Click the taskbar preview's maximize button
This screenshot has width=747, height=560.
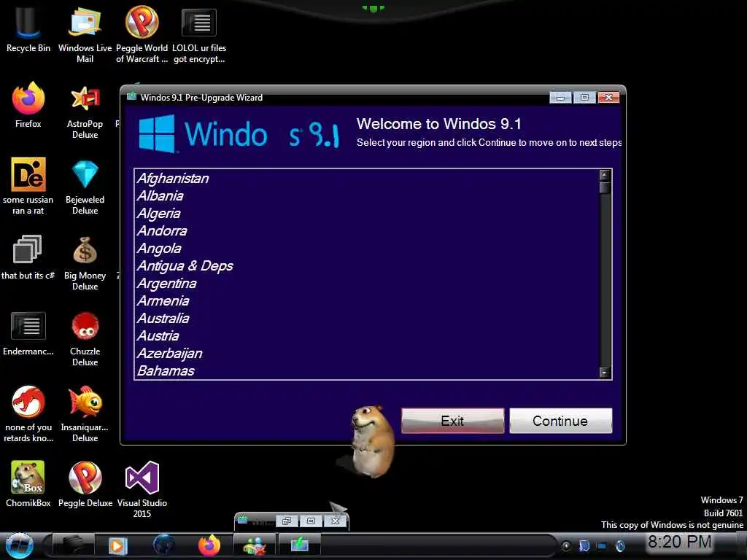[311, 521]
